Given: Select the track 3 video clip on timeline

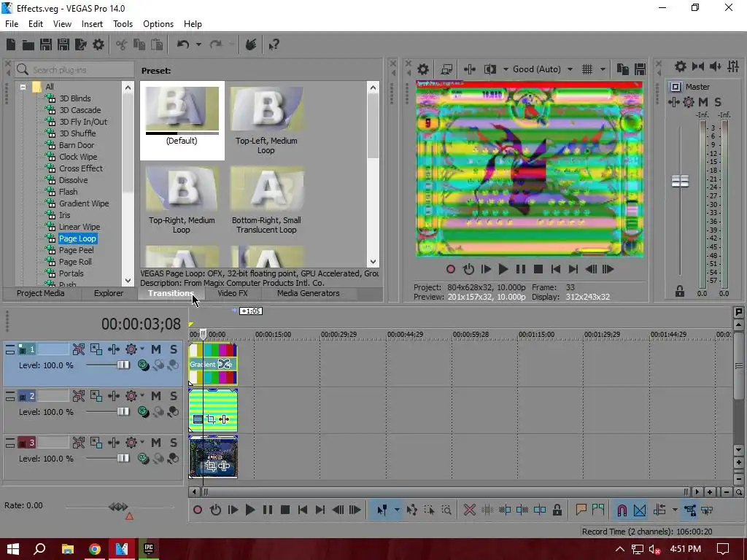Looking at the screenshot, I should tap(213, 456).
